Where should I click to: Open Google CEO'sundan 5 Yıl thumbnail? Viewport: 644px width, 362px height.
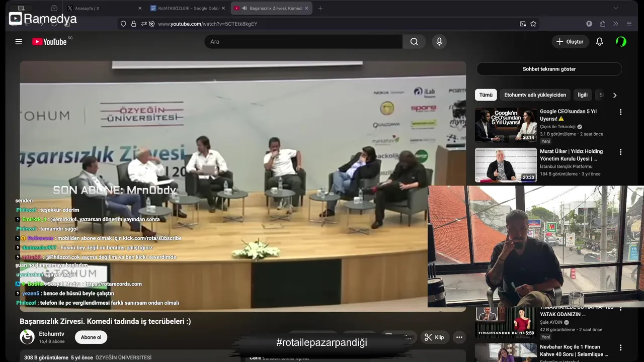[x=506, y=125]
